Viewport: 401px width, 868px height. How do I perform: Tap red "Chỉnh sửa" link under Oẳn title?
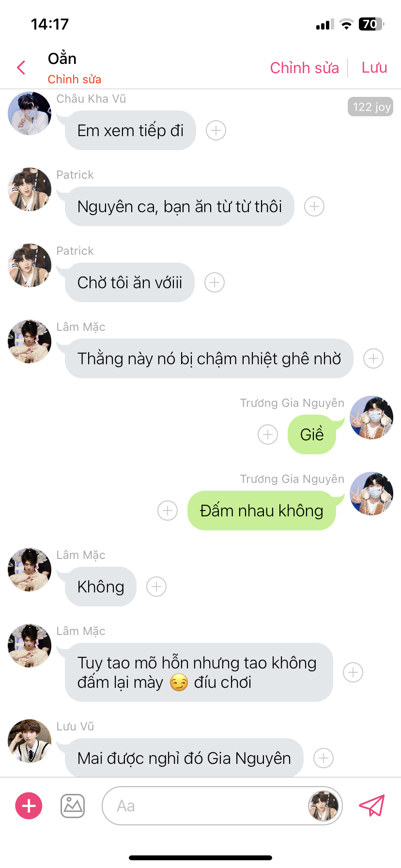(75, 79)
